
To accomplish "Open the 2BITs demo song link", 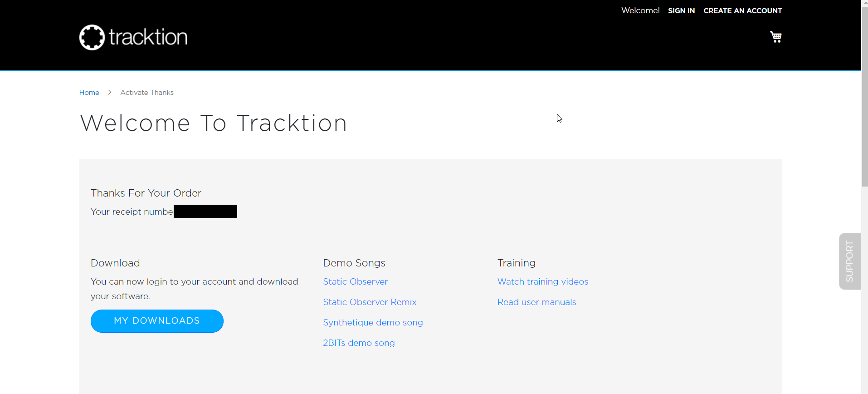I will (359, 343).
